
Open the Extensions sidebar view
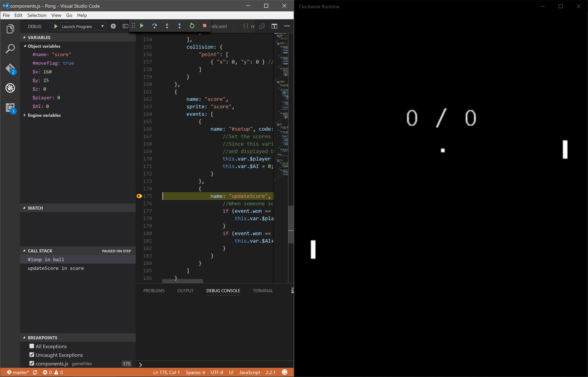[x=10, y=108]
